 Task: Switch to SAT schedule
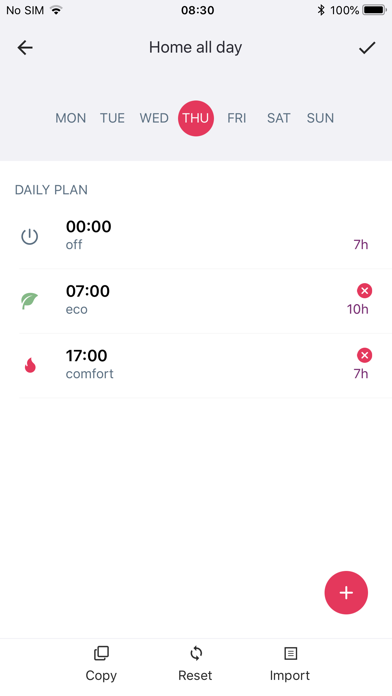click(278, 118)
